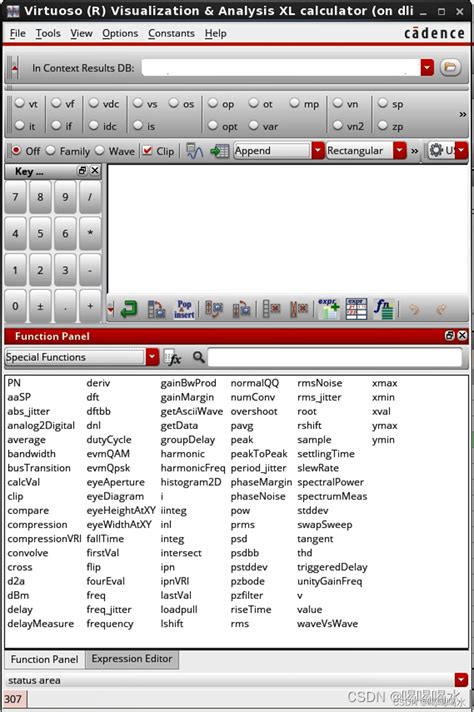This screenshot has width=474, height=712.
Task: Open results folder browse icon
Action: pos(450,68)
